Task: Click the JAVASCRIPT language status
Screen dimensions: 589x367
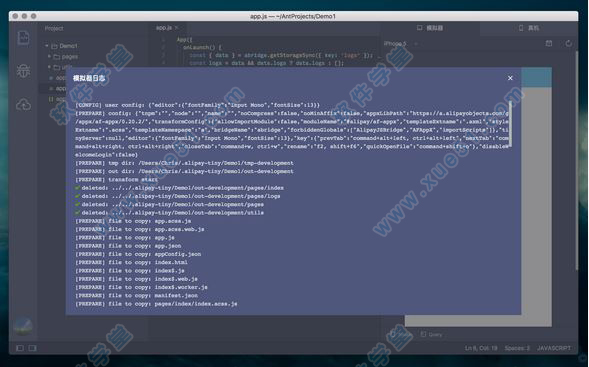Action: pyautogui.click(x=554, y=348)
